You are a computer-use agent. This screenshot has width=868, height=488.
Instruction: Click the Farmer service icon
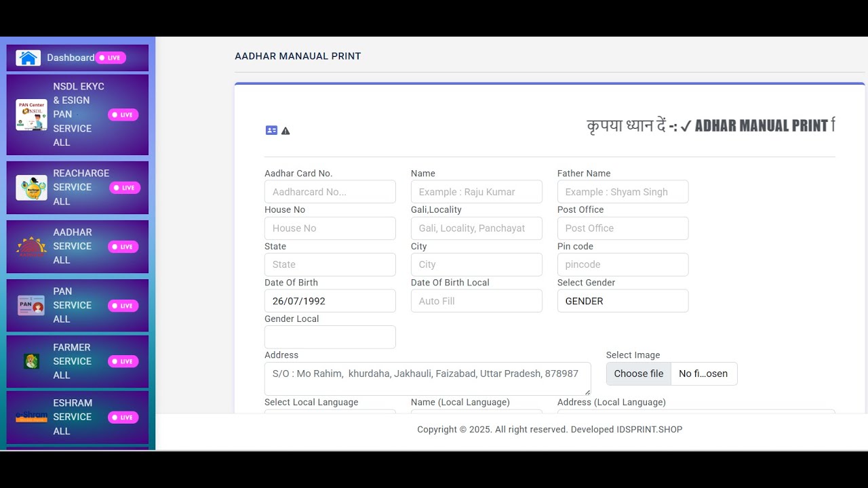31,361
